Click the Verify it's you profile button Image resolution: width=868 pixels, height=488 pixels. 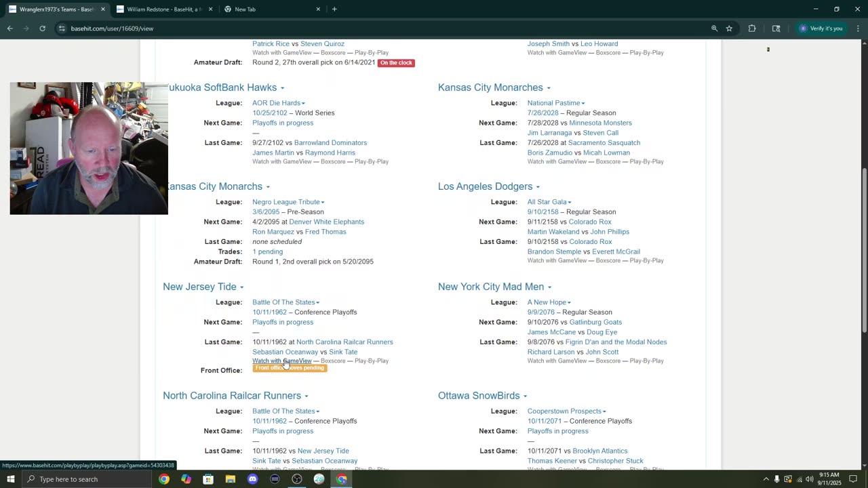click(821, 28)
